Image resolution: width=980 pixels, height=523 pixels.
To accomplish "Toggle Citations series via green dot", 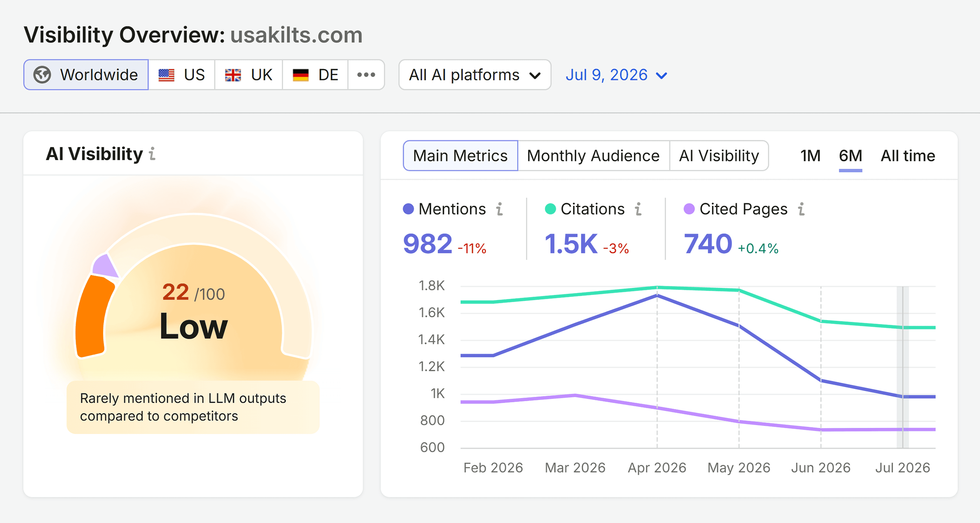I will pyautogui.click(x=550, y=209).
